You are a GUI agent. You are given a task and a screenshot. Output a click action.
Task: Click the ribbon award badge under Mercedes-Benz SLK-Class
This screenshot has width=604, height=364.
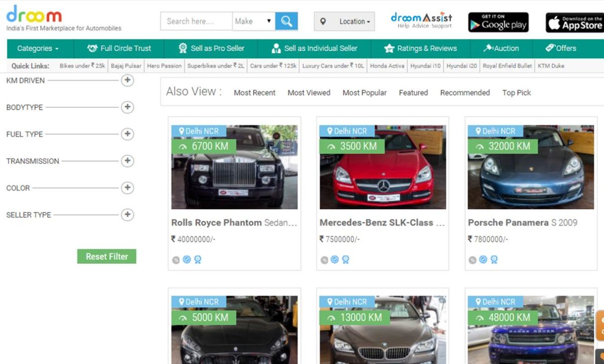(x=346, y=260)
